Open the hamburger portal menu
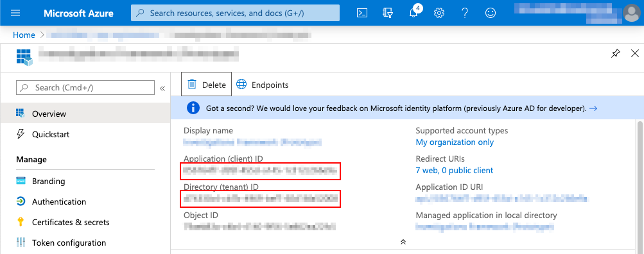 pyautogui.click(x=15, y=13)
